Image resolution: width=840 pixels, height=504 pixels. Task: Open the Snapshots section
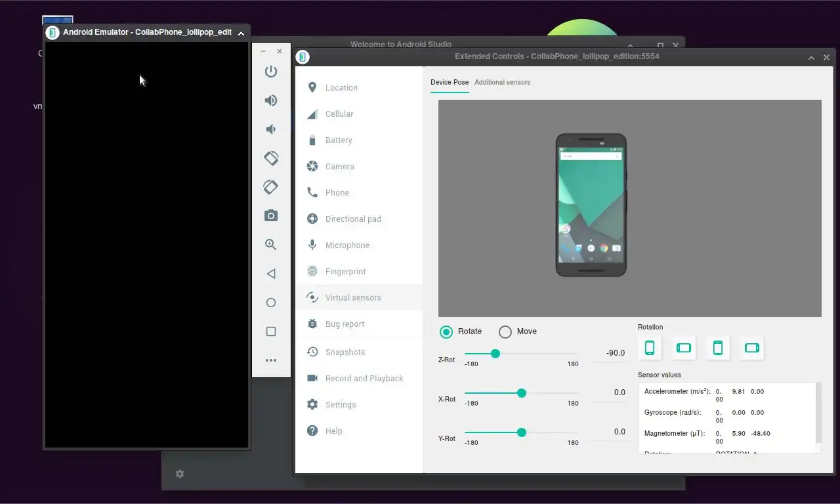click(359, 352)
